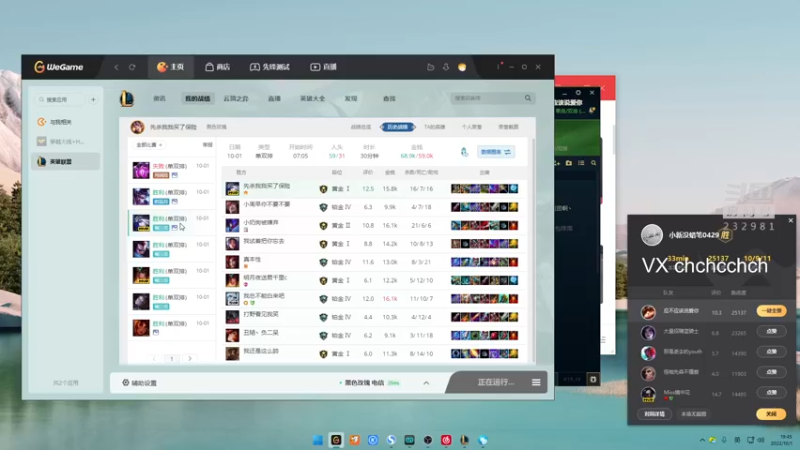The image size is (800, 450).
Task: Open the 历史战绩 sub-tab
Action: (x=397, y=127)
